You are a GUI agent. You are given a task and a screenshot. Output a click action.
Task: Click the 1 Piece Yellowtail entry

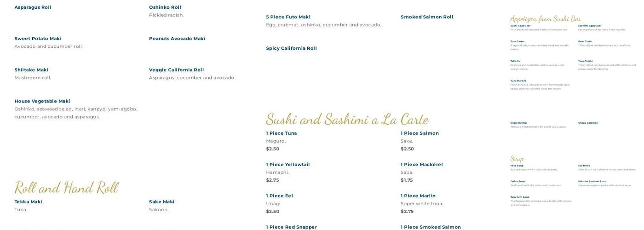point(288,165)
